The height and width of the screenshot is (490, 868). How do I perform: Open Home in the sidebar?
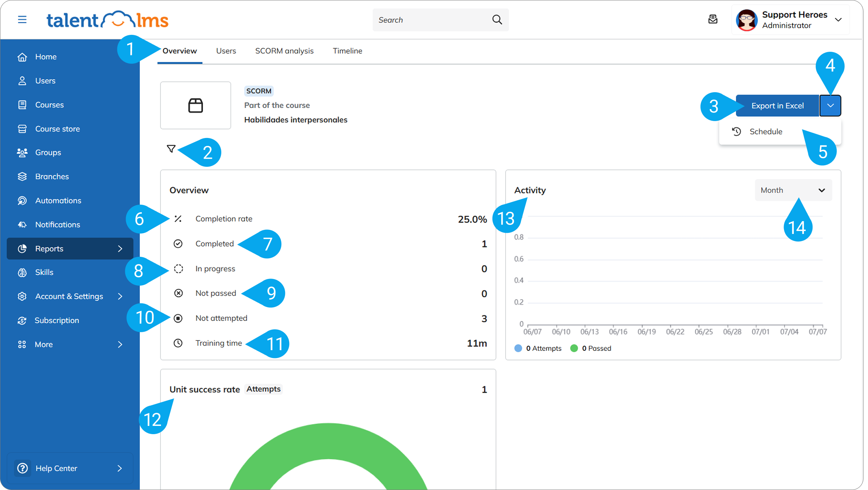tap(70, 57)
